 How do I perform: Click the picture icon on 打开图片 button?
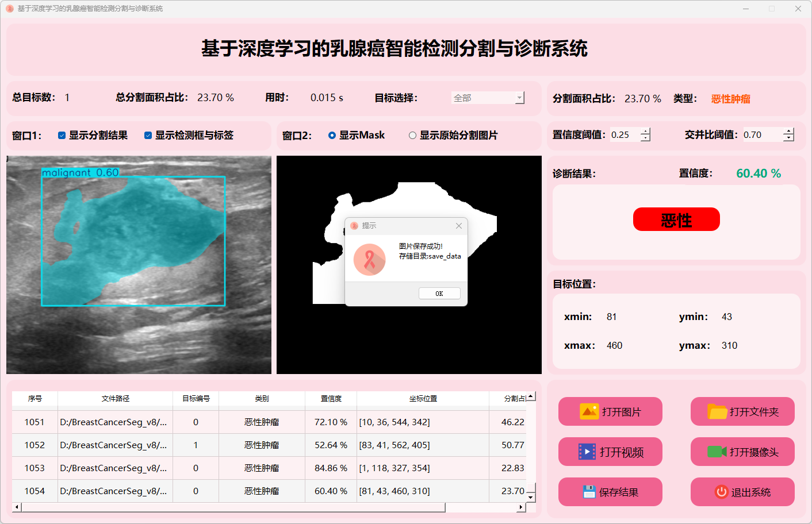(x=589, y=411)
